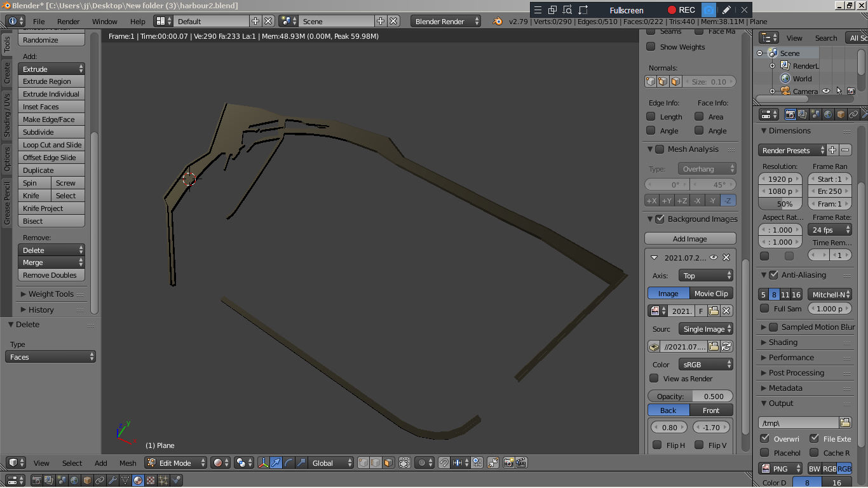Open Physics tab icon
Image resolution: width=868 pixels, height=488 pixels.
tap(176, 480)
